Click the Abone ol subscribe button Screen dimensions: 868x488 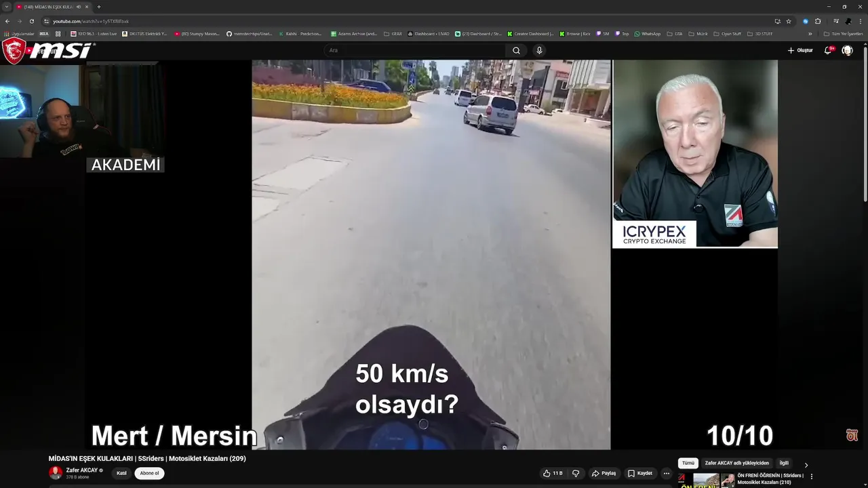tap(149, 473)
